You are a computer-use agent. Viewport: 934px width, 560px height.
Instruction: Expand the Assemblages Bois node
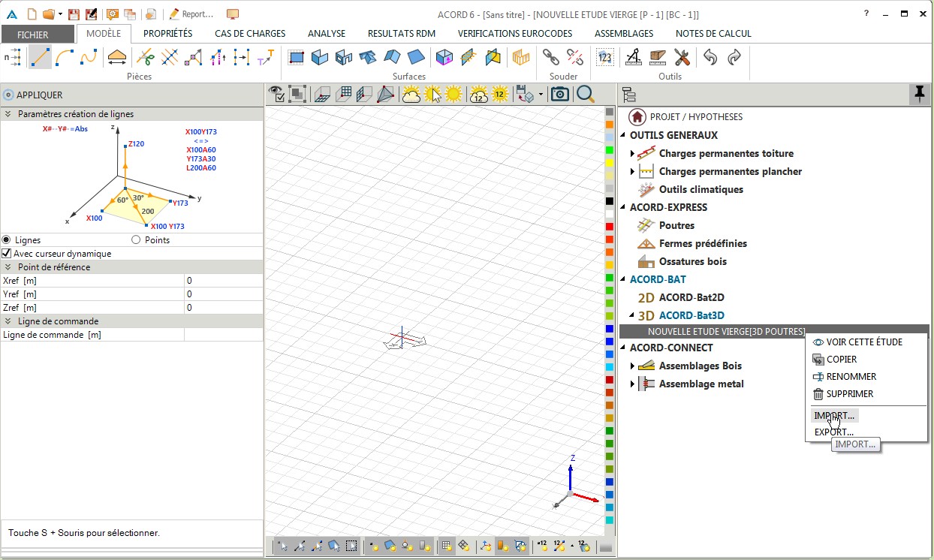[x=632, y=366]
